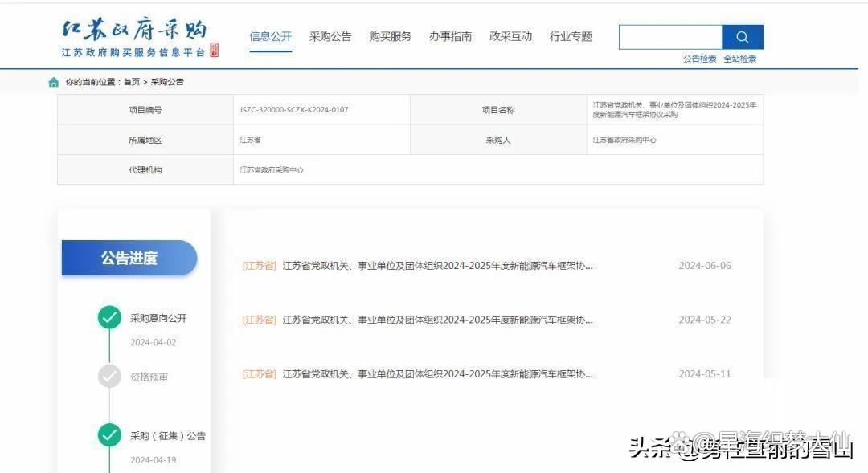Click green checkmark on 采购（征集）公告 step
Screen dimensions: 868x473
pyautogui.click(x=109, y=435)
